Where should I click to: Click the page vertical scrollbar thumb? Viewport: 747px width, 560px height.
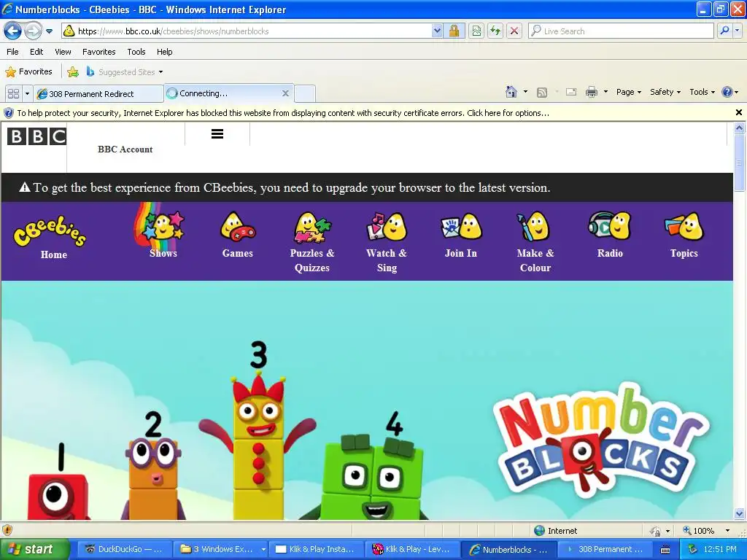739,162
